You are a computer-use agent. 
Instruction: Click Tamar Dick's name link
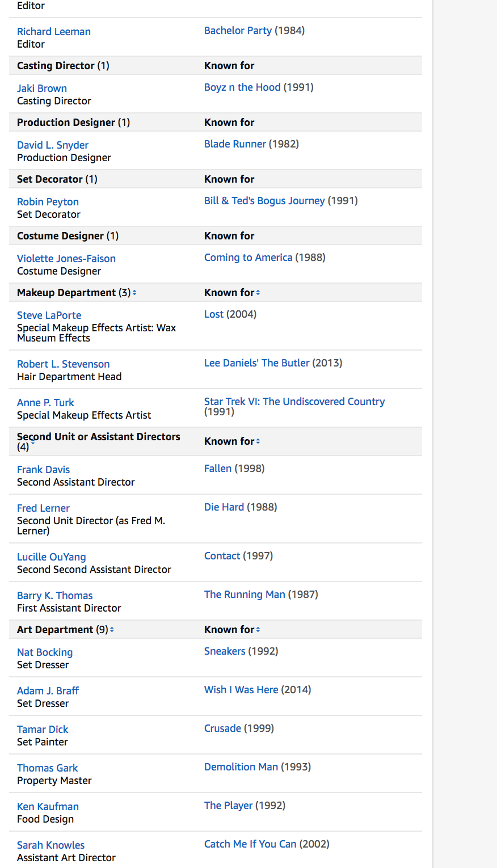[x=43, y=730]
